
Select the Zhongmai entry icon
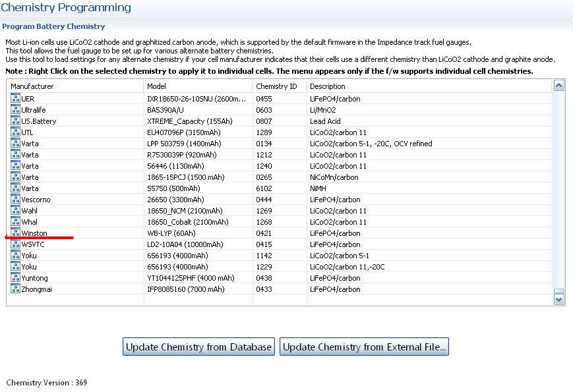coord(15,289)
